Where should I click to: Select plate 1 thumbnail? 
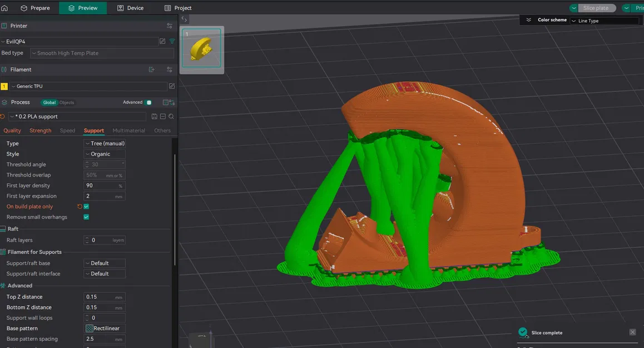(x=202, y=48)
